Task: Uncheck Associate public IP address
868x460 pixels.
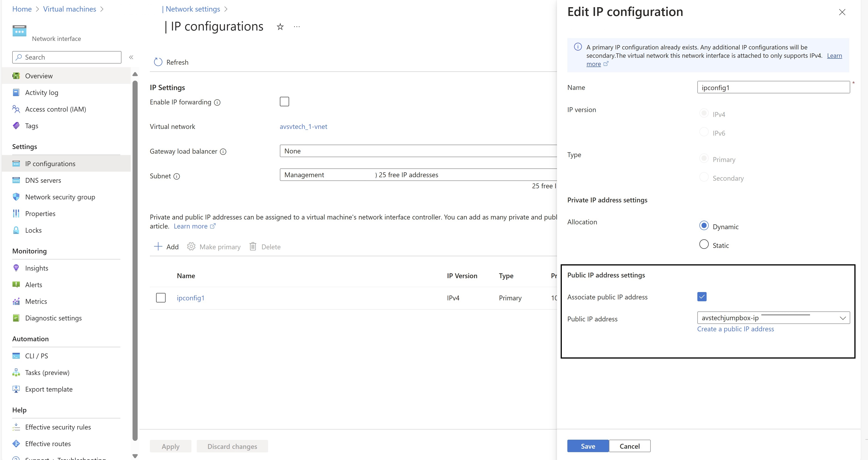Action: (702, 297)
